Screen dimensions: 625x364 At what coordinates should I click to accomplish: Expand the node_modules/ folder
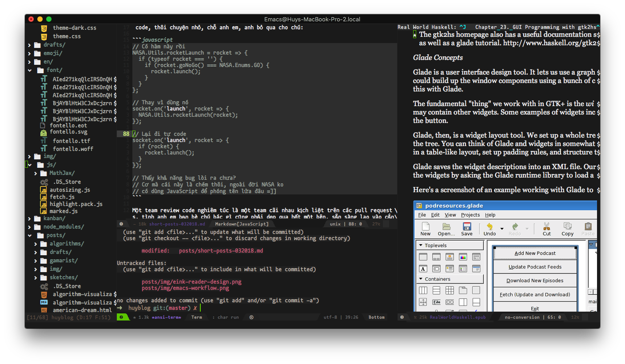coord(30,227)
